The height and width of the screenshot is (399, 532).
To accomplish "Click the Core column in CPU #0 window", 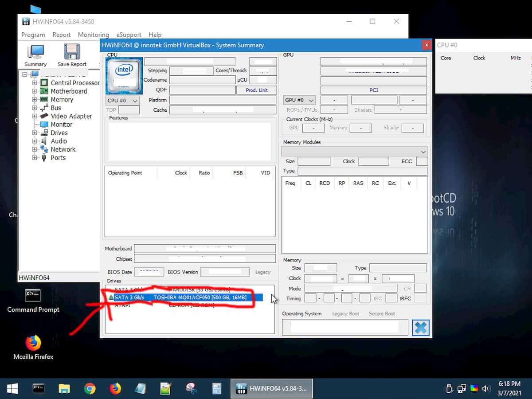I will coord(446,58).
